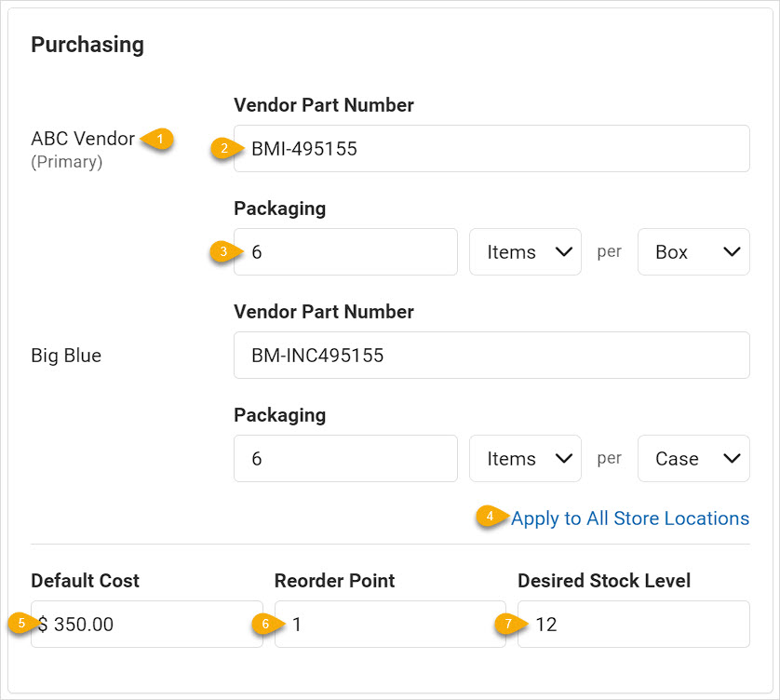Viewport: 780px width, 700px height.
Task: Open the Box packaging dropdown
Action: pos(693,251)
